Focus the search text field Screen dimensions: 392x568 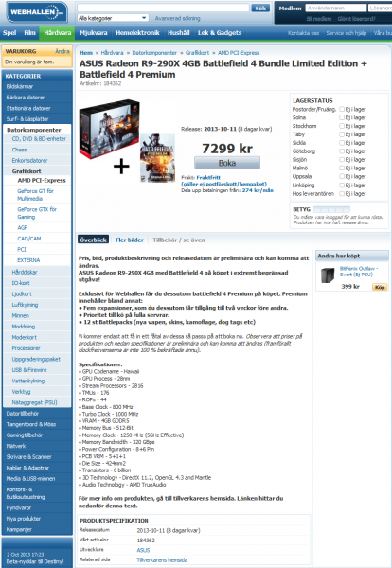click(x=163, y=8)
